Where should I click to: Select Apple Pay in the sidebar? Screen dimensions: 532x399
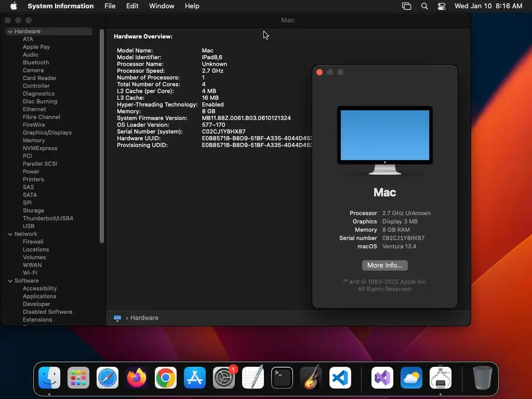36,47
